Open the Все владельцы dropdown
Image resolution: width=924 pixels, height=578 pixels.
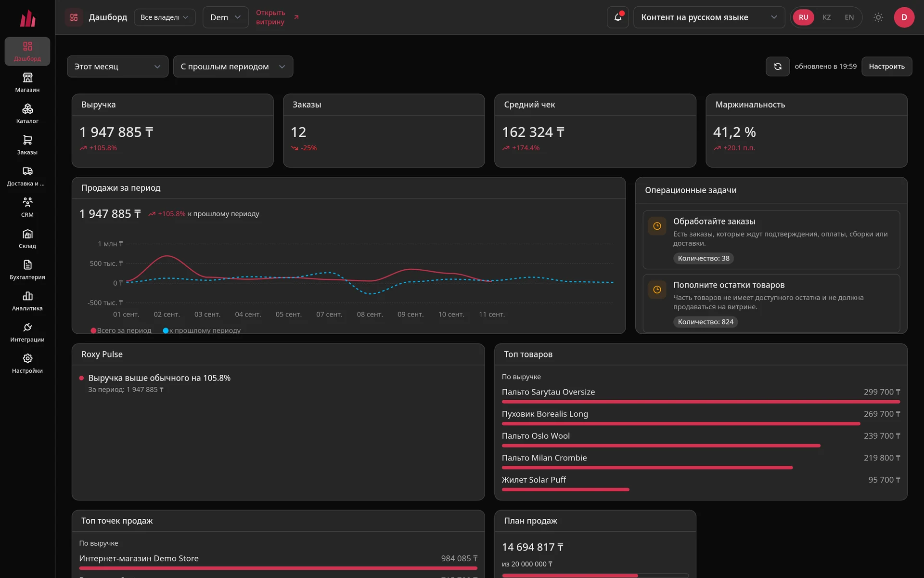[165, 17]
